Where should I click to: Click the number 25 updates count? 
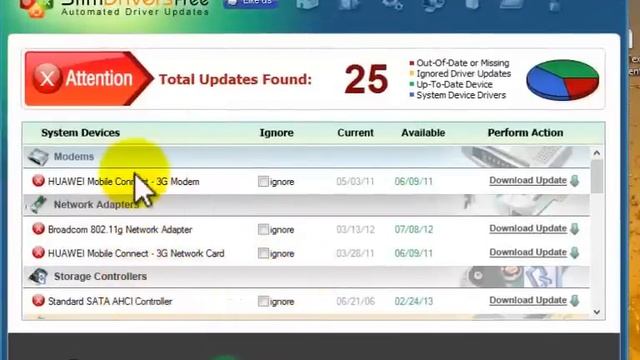pyautogui.click(x=366, y=79)
